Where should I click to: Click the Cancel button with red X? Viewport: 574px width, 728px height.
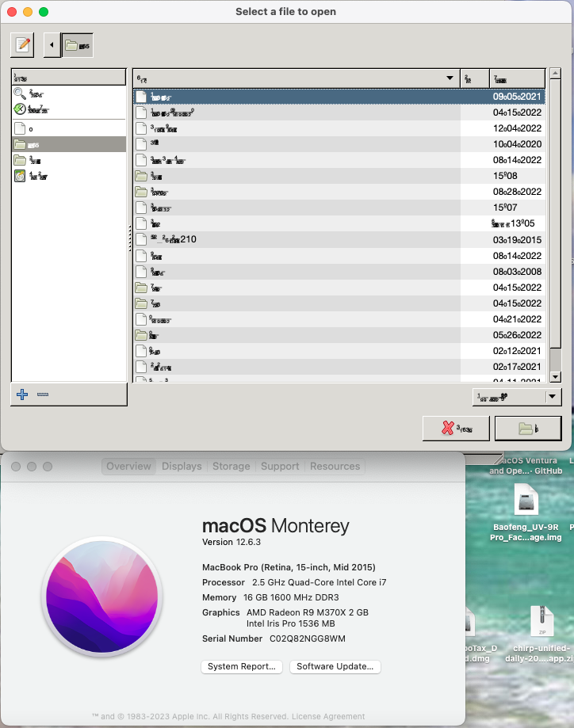456,428
